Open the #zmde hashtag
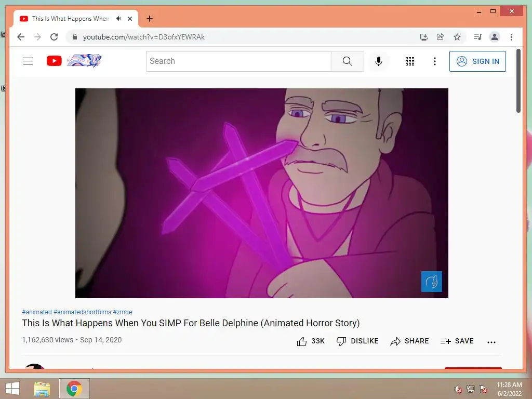Screen dimensions: 532x399 [x=123, y=312]
